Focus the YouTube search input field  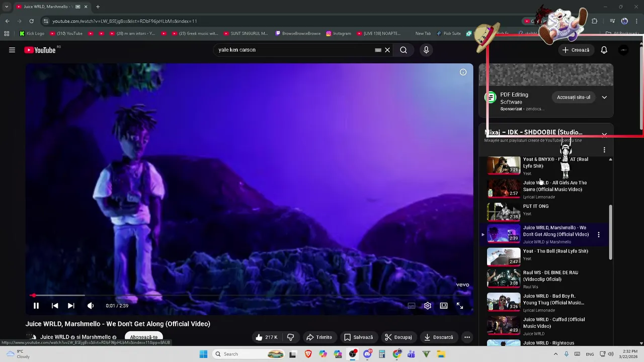pyautogui.click(x=294, y=50)
